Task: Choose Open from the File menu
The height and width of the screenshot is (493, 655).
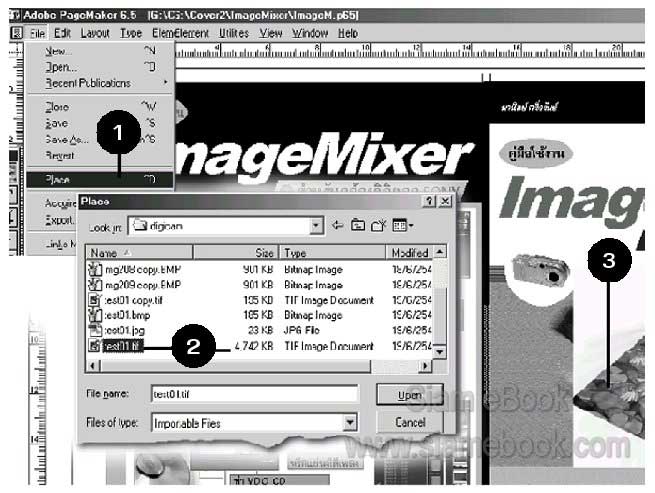Action: coord(100,67)
